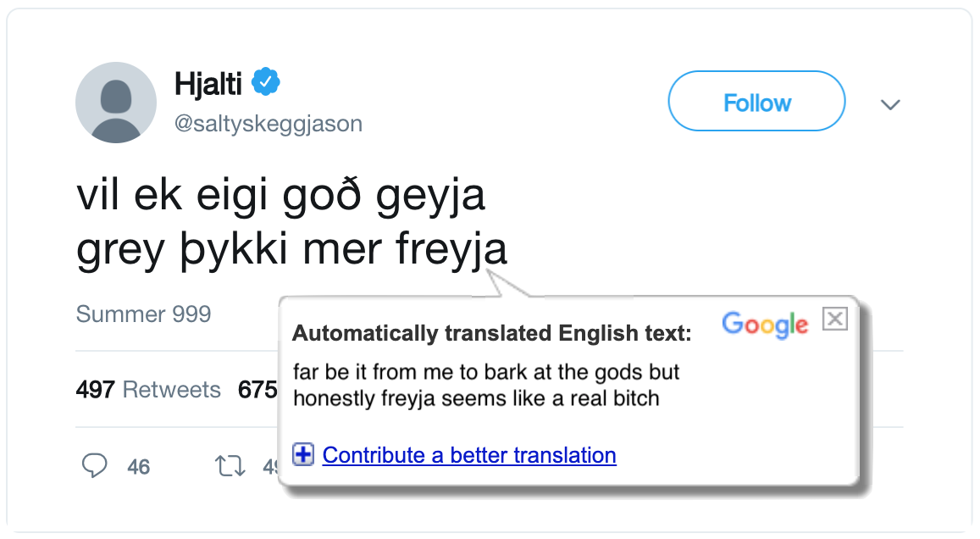Screen dimensions: 980x539
Task: Open the @saltyskeggjason handle link
Action: pos(269,123)
